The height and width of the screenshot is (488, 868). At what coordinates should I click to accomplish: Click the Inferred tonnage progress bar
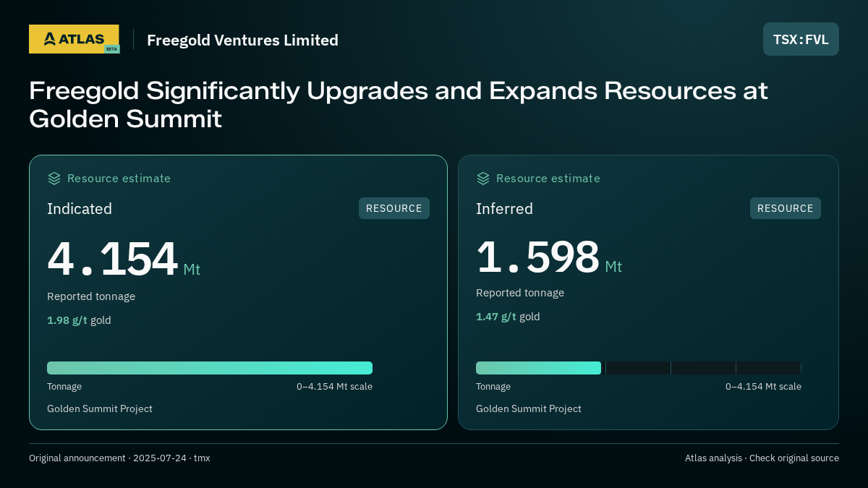point(639,368)
